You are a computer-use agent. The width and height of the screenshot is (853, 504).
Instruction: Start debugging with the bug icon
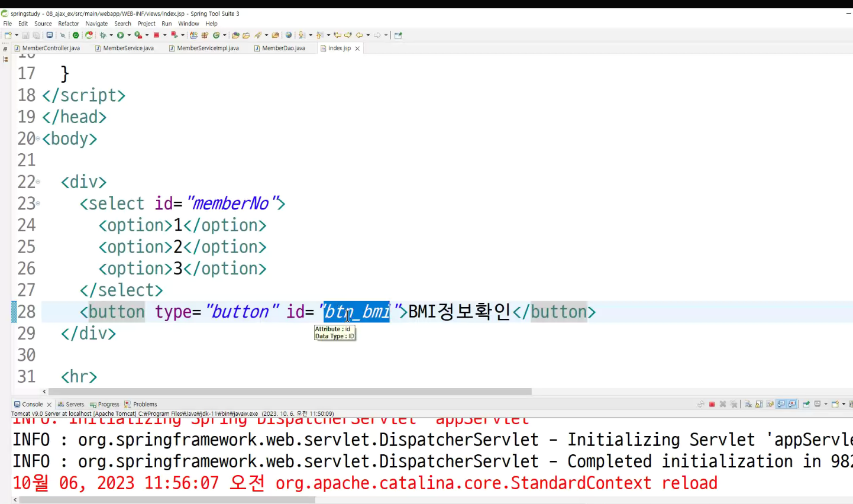(x=102, y=35)
